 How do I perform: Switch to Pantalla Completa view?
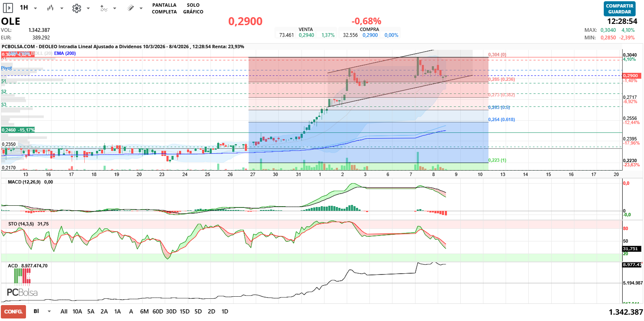click(164, 8)
